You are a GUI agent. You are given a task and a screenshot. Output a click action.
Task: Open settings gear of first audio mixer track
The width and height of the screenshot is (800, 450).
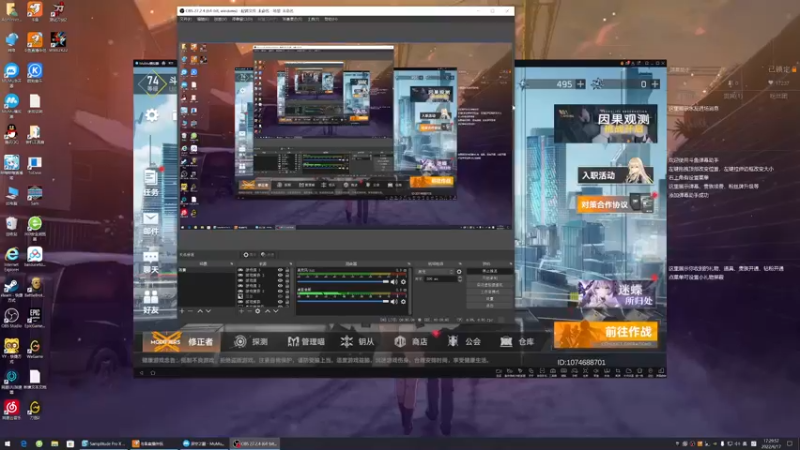403,282
